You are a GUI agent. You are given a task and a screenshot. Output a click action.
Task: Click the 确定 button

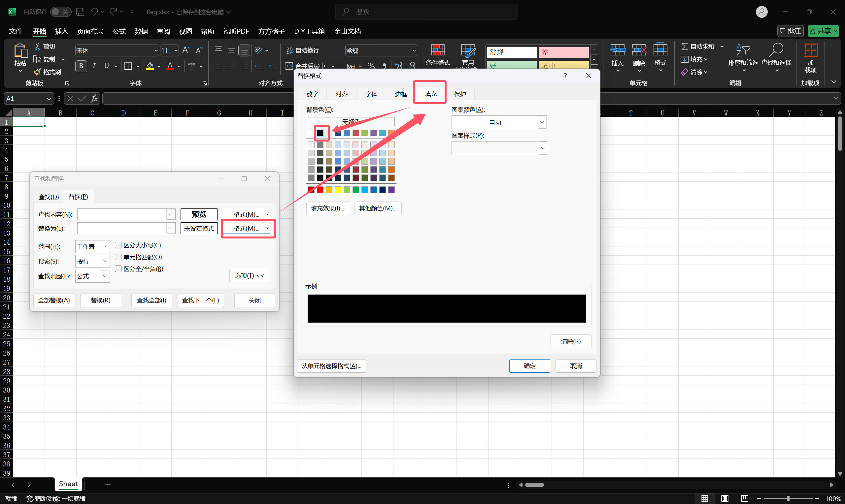pyautogui.click(x=529, y=366)
